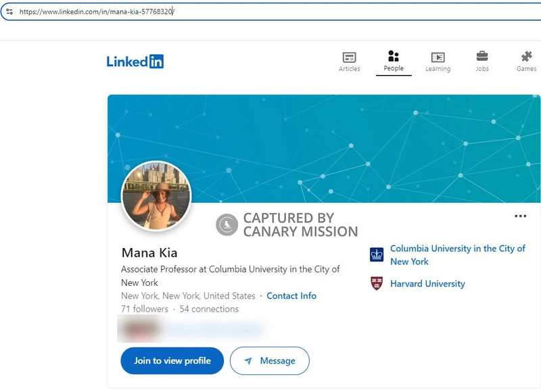Click the Jobs briefcase icon
This screenshot has height=392, width=541.
(483, 56)
